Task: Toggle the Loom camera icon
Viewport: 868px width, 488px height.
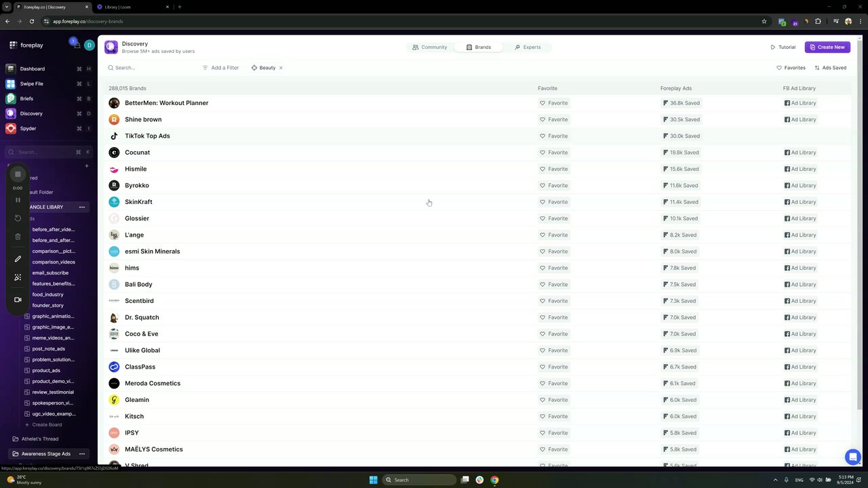Action: [18, 300]
